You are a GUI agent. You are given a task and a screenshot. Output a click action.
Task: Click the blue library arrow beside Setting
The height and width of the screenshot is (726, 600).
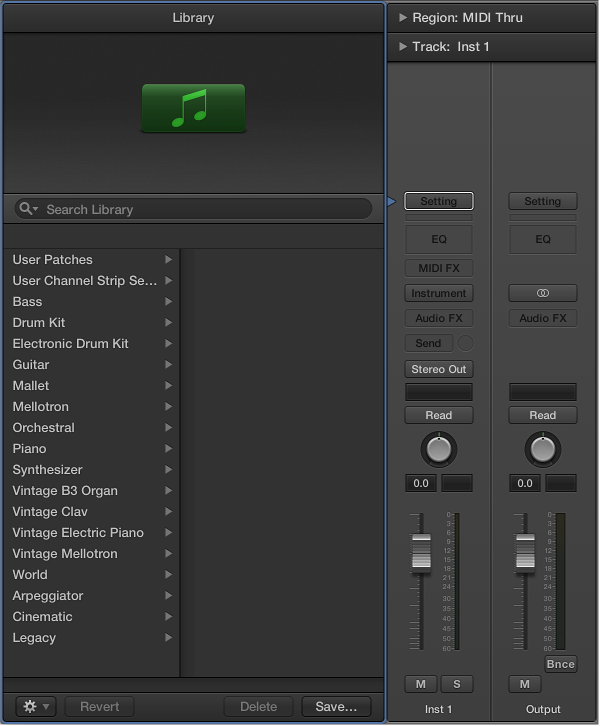[x=392, y=201]
